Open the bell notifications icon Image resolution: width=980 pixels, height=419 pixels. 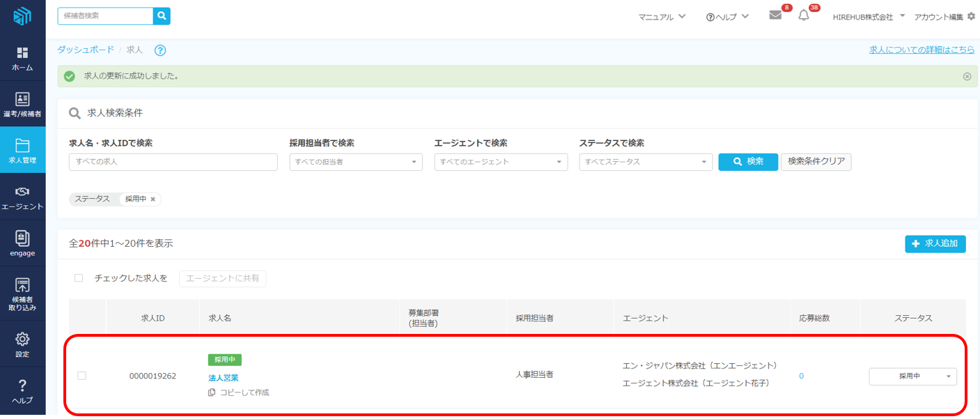point(804,15)
